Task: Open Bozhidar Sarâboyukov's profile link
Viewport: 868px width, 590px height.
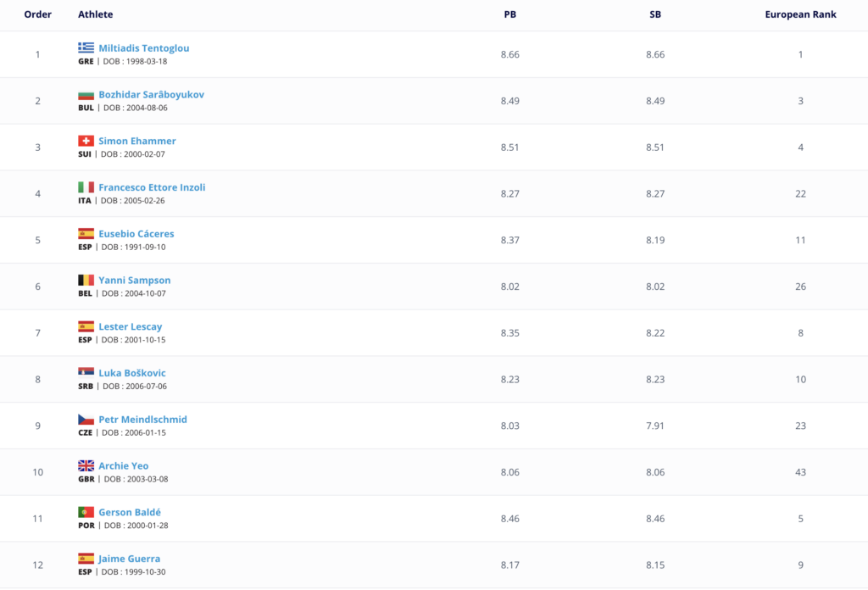Action: (151, 95)
